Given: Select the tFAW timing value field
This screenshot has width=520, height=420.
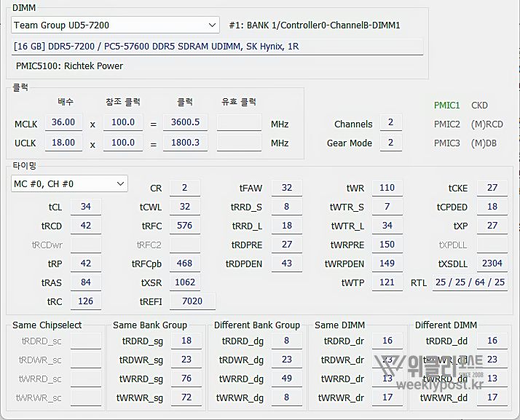Looking at the screenshot, I should click(x=287, y=188).
